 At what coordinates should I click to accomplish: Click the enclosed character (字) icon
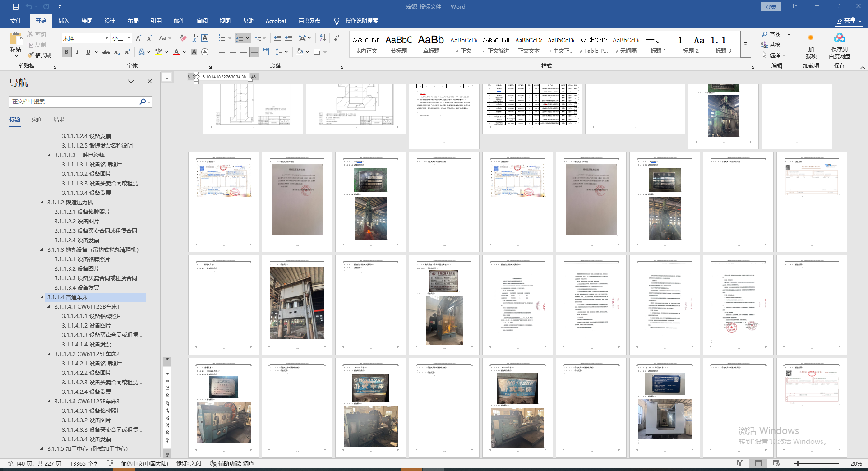(205, 52)
